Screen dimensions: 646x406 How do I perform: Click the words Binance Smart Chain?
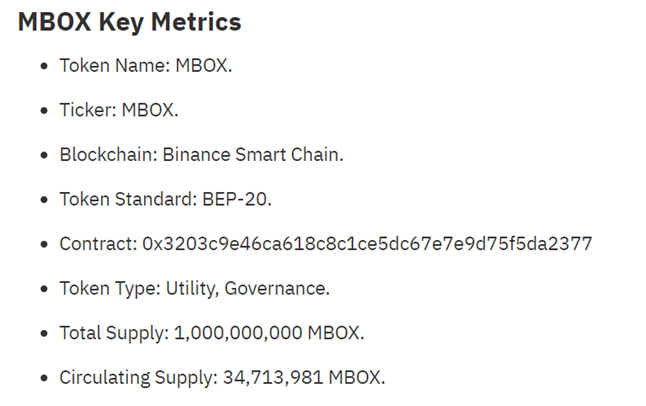click(253, 155)
